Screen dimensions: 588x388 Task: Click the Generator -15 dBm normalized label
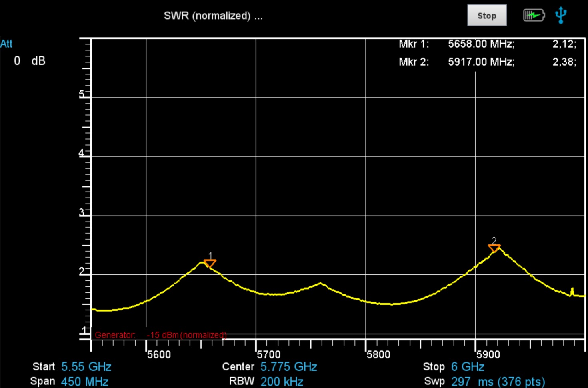[160, 335]
